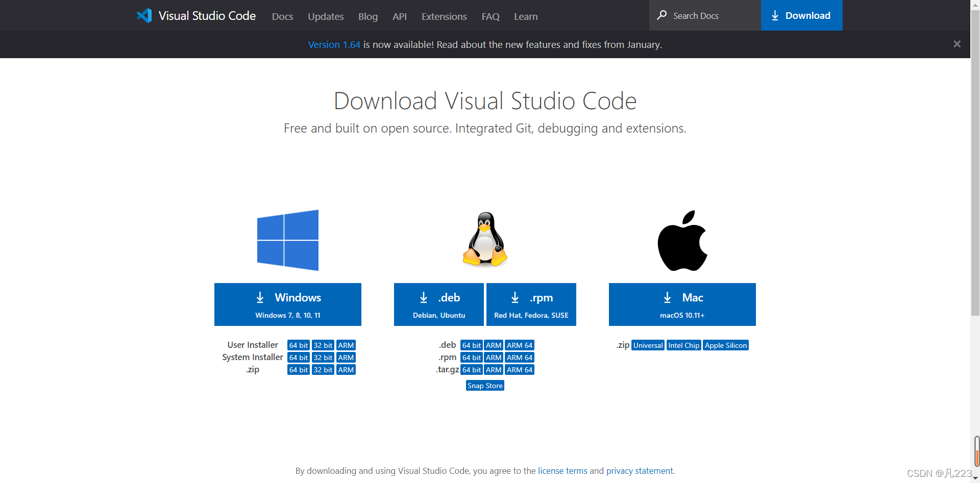Click the Linux Tux penguin image
Screen dimensions: 980x483
coord(485,240)
